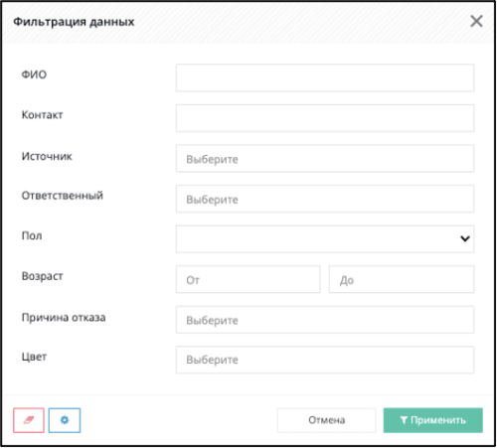Click the Цвет label text

34,357
